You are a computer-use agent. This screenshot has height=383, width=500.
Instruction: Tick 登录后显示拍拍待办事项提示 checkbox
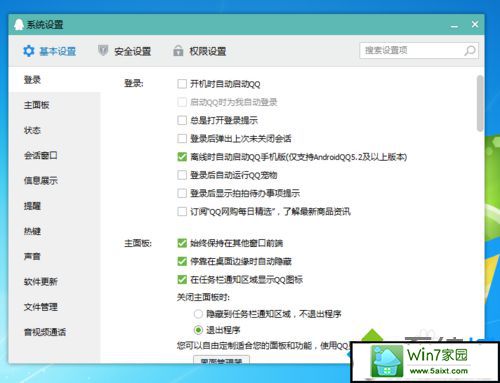click(x=182, y=193)
